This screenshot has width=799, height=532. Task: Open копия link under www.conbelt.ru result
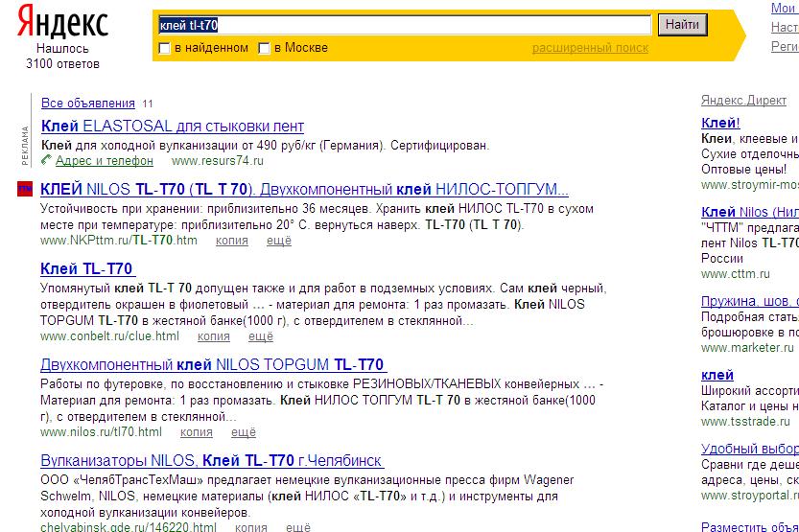[x=214, y=336]
